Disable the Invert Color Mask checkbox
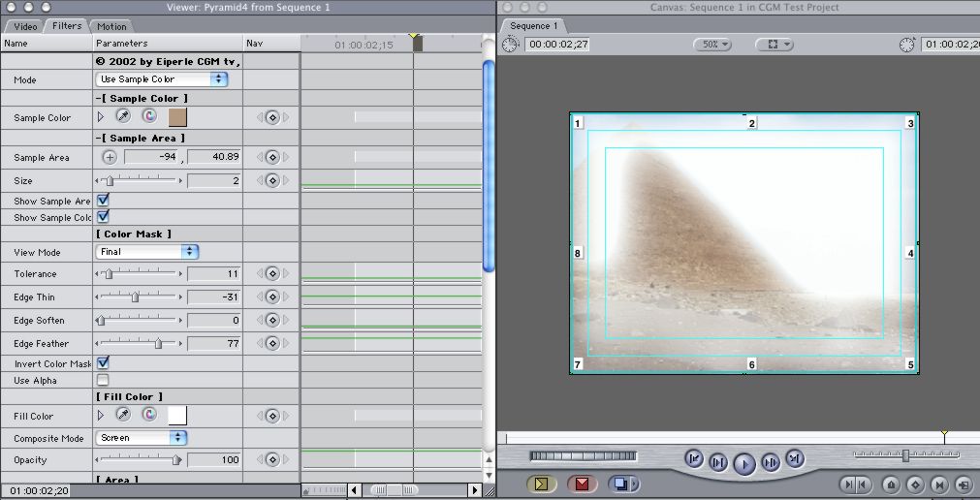Image resolution: width=980 pixels, height=500 pixels. point(103,362)
